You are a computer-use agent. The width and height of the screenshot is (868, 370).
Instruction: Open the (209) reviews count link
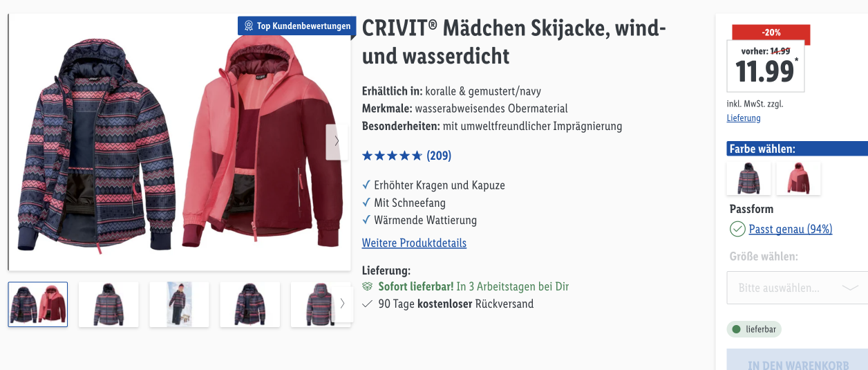click(439, 156)
